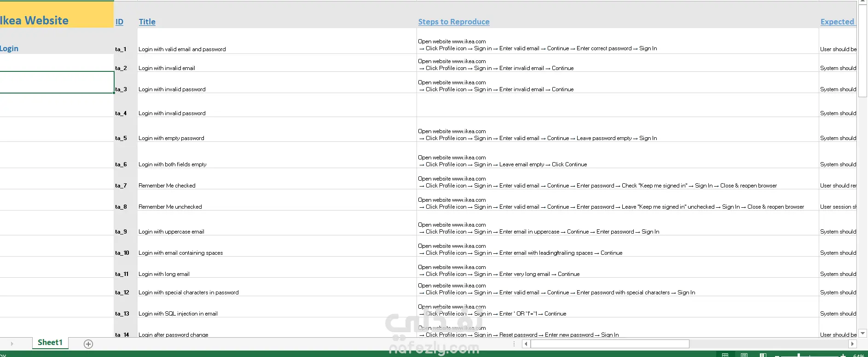The width and height of the screenshot is (868, 357).
Task: Select cell with ID ta_9
Action: (126, 223)
